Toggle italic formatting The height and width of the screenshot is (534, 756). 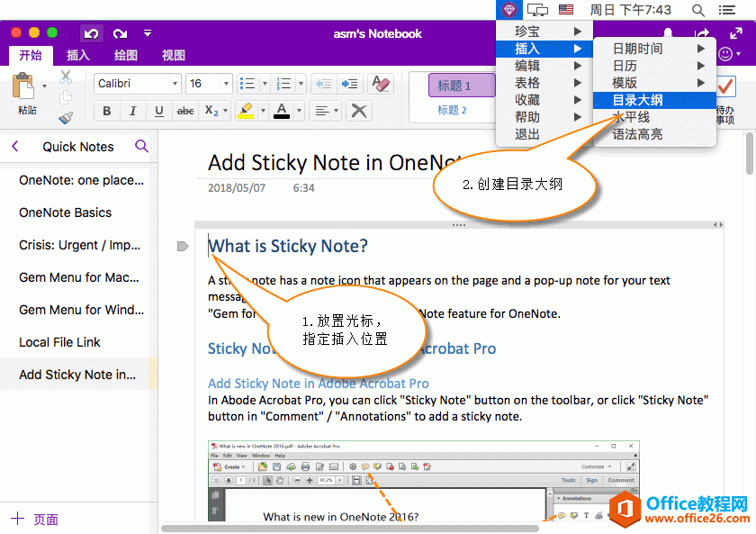(x=133, y=111)
